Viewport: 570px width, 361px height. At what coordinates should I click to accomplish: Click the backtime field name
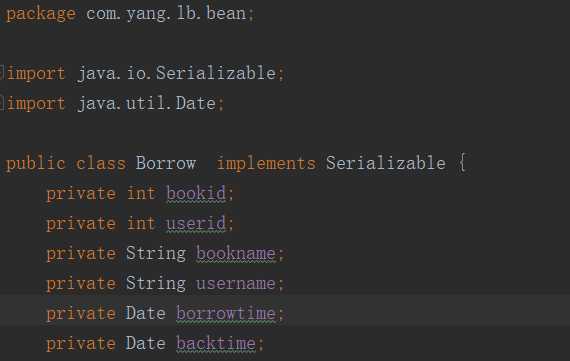click(x=216, y=344)
